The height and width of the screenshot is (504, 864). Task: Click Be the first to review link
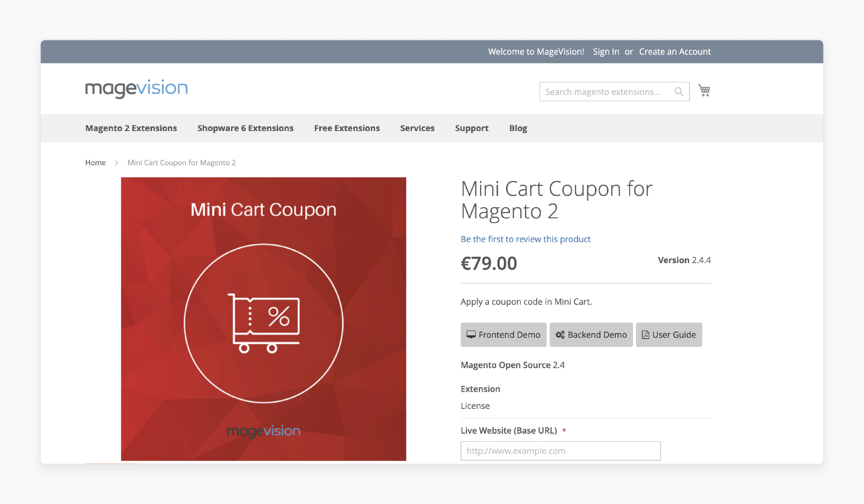click(x=526, y=239)
